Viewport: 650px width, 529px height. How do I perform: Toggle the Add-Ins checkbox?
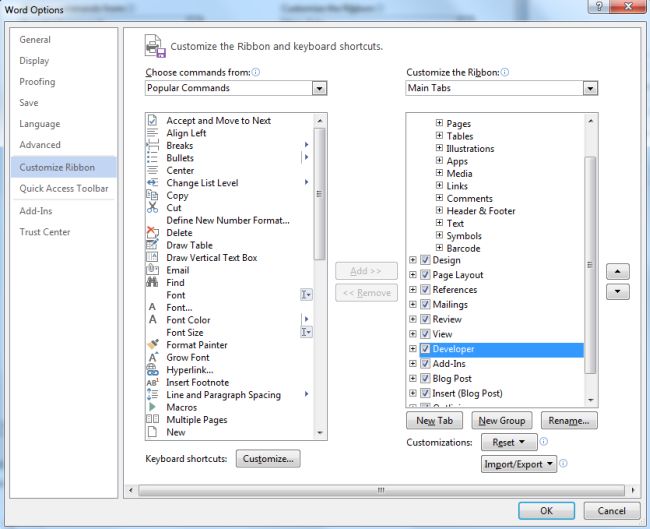pyautogui.click(x=425, y=364)
